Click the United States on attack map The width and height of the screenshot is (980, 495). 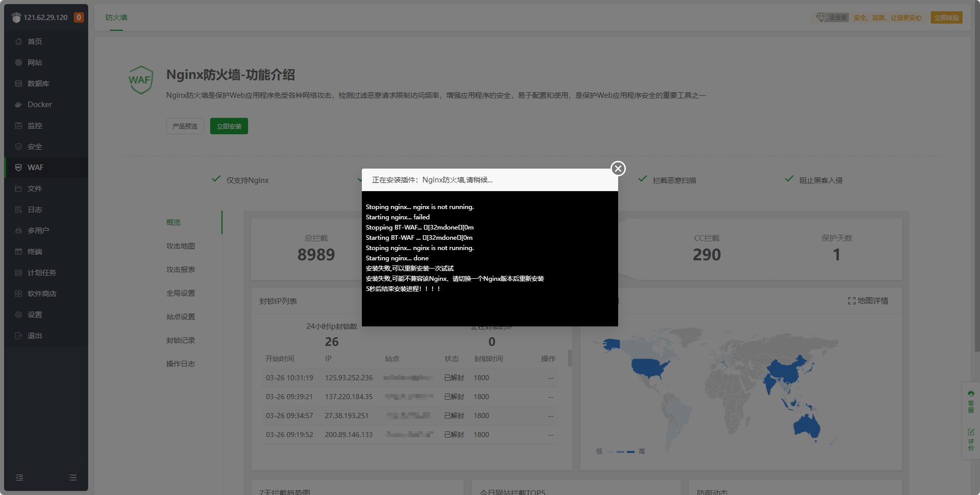pos(650,367)
